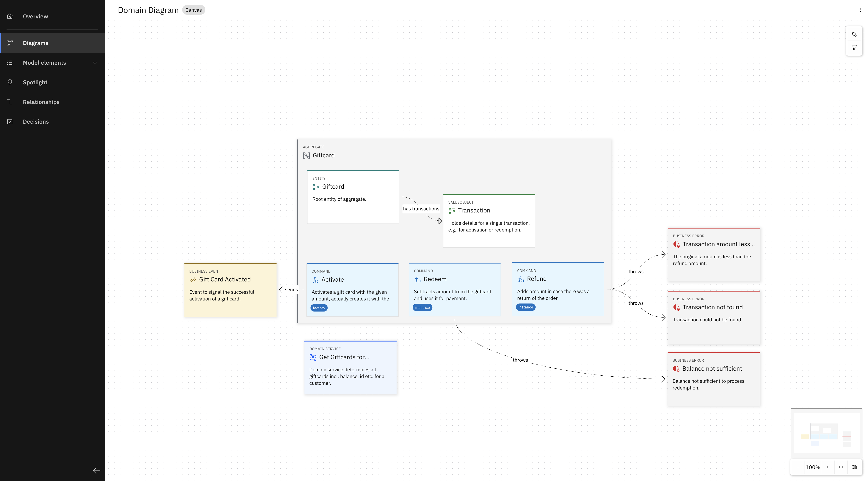This screenshot has width=868, height=481.
Task: Click the Canvas badge next to the title
Action: pos(193,10)
